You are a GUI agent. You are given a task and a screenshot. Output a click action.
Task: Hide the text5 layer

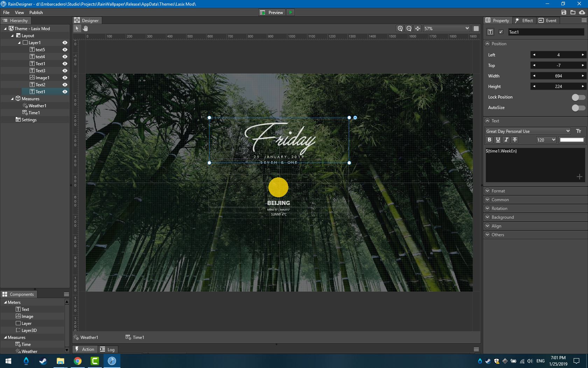pyautogui.click(x=65, y=49)
